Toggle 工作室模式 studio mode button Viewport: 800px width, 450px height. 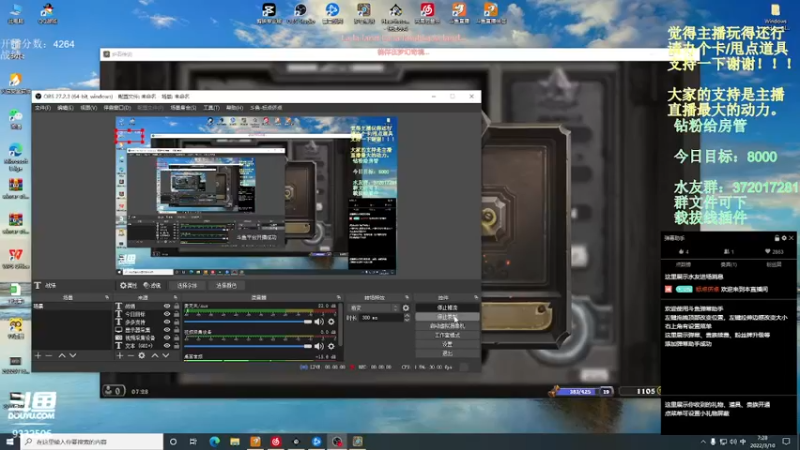pos(447,335)
